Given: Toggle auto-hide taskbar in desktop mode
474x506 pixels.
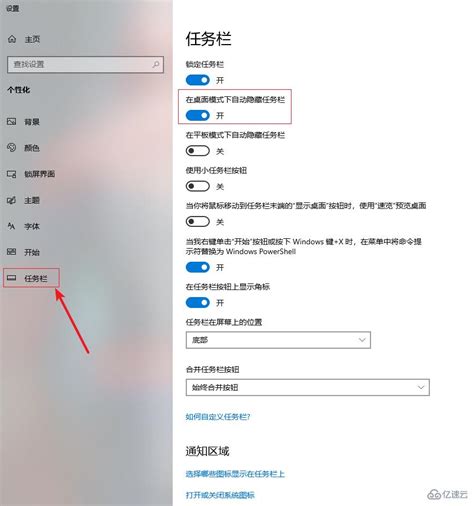Looking at the screenshot, I should (198, 116).
